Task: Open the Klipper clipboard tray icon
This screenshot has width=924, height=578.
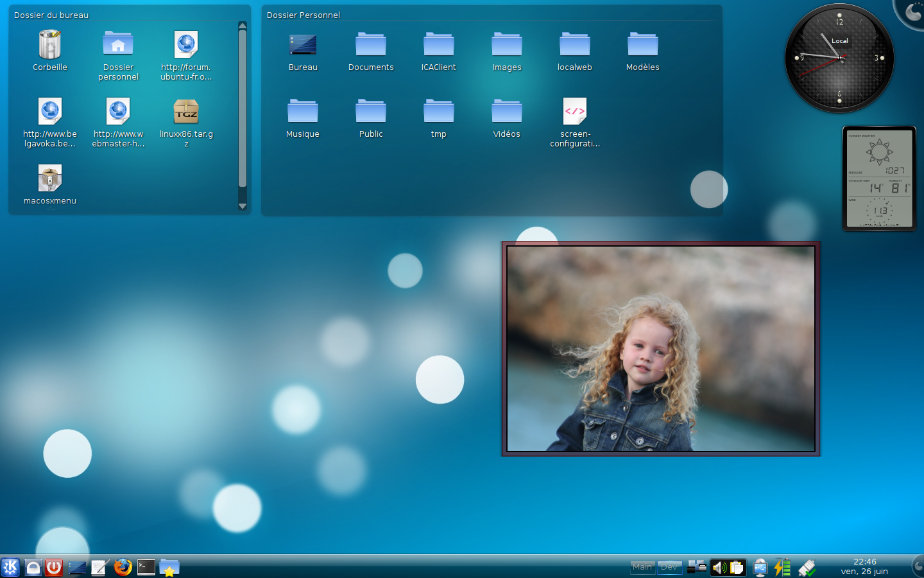Action: click(737, 567)
